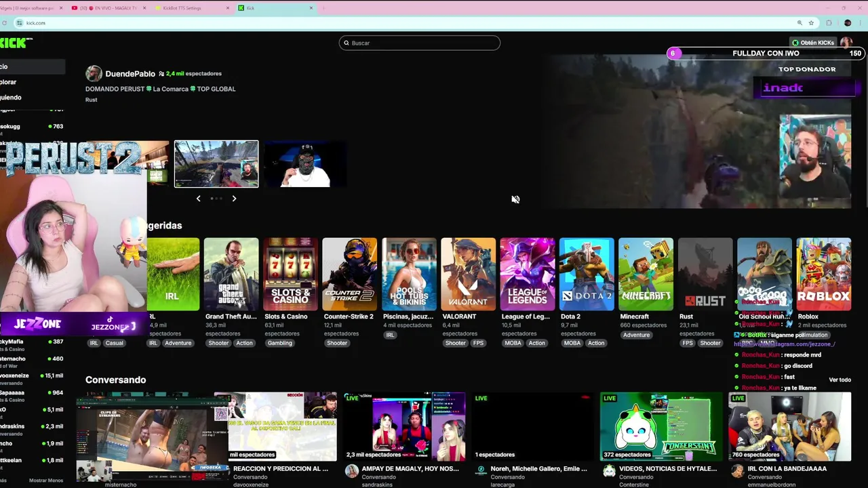Focus the Buscar search field

(419, 43)
